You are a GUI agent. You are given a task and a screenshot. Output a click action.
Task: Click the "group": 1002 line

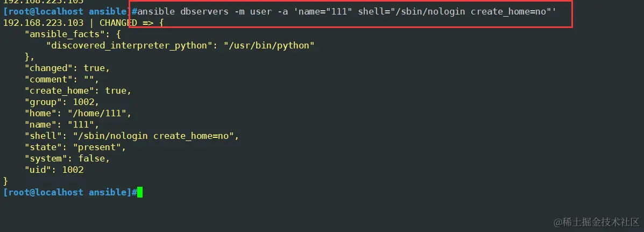pos(62,102)
